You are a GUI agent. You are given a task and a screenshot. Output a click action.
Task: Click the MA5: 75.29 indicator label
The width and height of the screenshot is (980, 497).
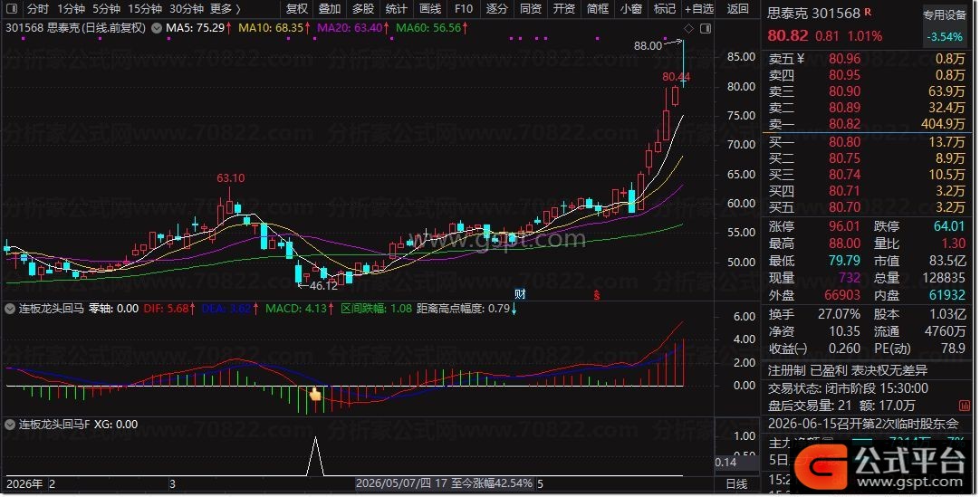tap(198, 28)
